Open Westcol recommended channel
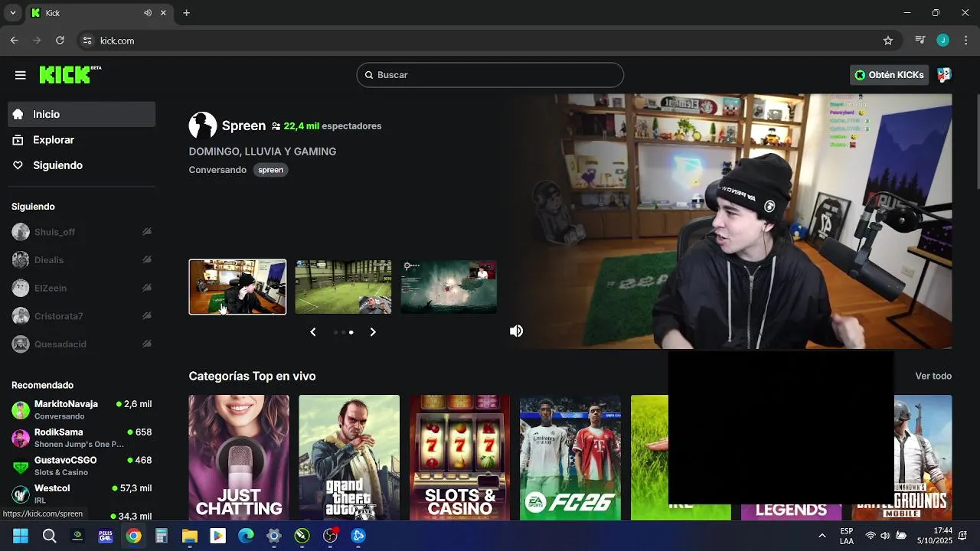980x551 pixels. point(82,494)
